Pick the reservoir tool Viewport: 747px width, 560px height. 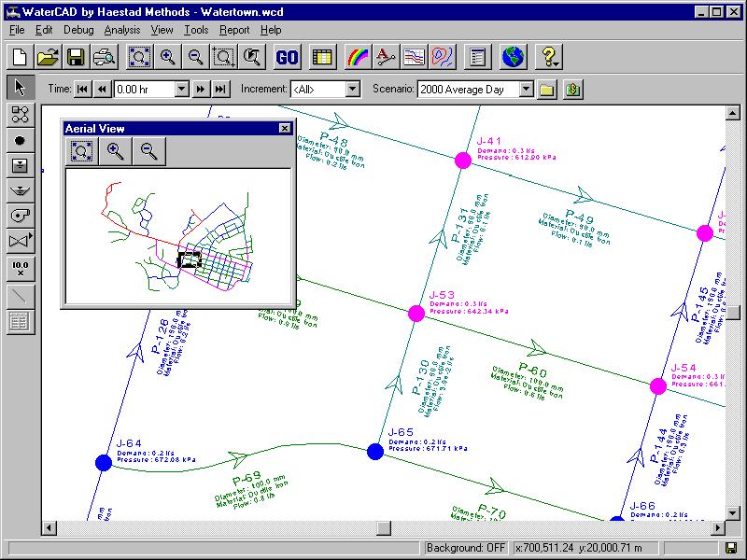(x=20, y=191)
